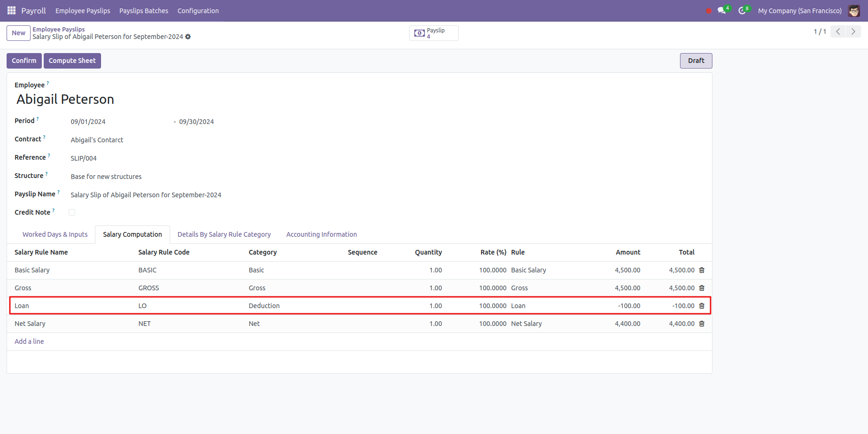Delete the Basic Salary line
868x434 pixels.
click(x=702, y=270)
